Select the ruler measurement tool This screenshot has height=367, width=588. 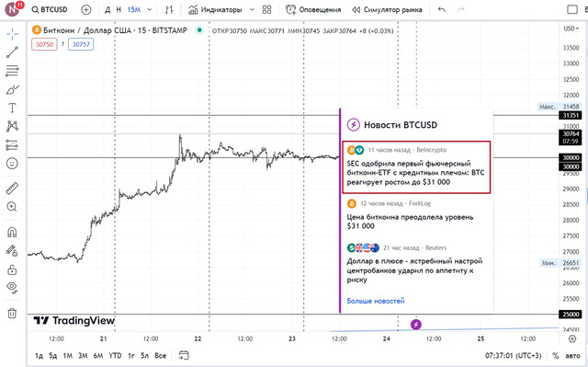click(x=12, y=189)
